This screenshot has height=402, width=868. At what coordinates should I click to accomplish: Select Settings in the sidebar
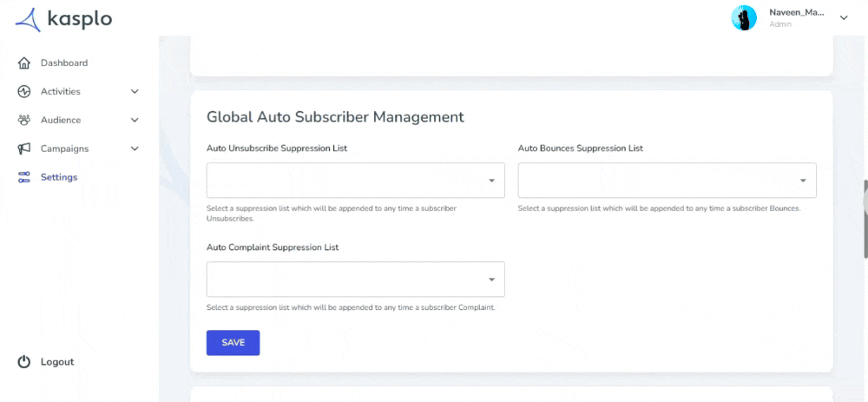click(59, 178)
